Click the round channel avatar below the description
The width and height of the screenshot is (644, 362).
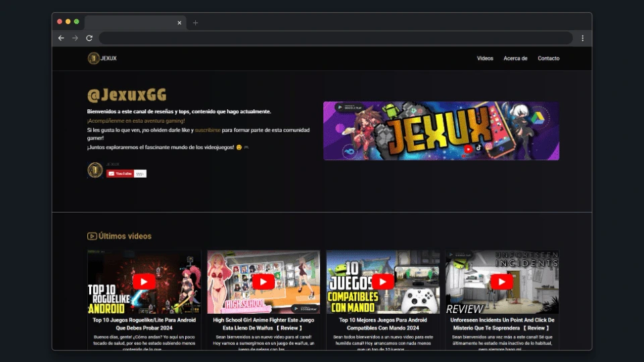(95, 170)
